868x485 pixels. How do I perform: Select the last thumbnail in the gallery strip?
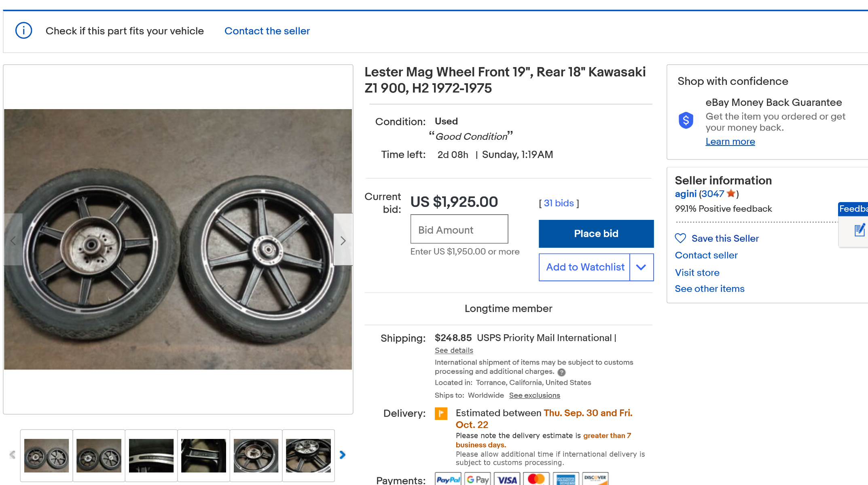click(x=308, y=455)
